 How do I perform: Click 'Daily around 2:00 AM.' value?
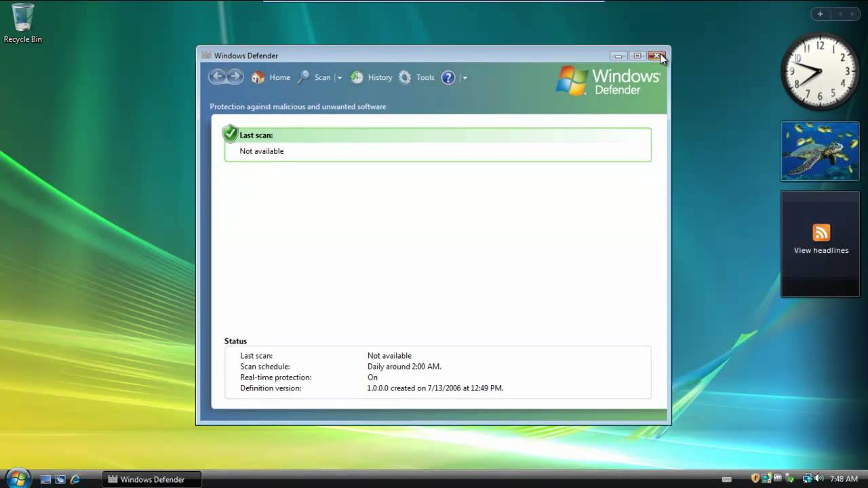coord(404,367)
